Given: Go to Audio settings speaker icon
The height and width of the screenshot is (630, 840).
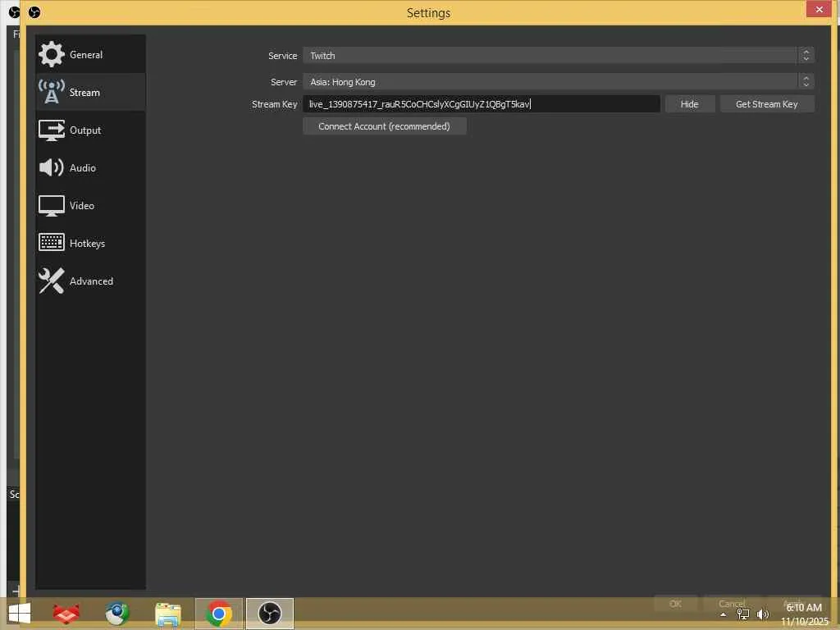Looking at the screenshot, I should pyautogui.click(x=52, y=167).
